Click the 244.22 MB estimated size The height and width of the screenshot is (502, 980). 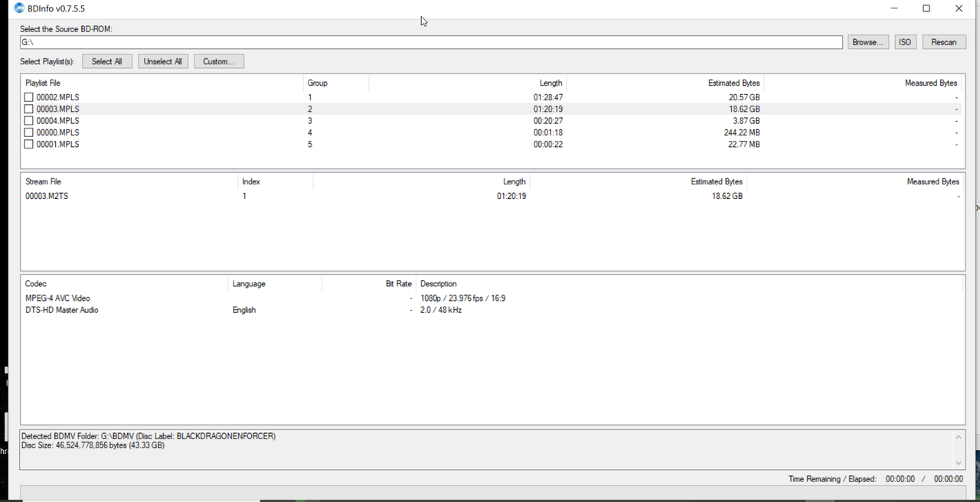[x=741, y=132]
